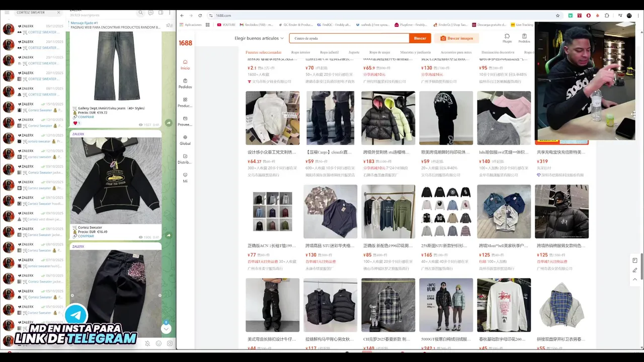Screen dimensions: 644x362
Task: Go to Inicio in 1688 sidebar
Action: [x=185, y=64]
